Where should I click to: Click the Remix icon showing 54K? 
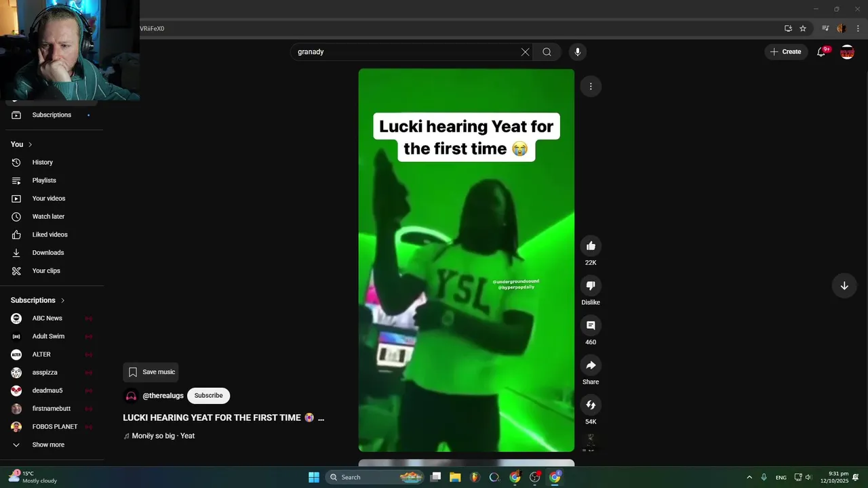(591, 405)
